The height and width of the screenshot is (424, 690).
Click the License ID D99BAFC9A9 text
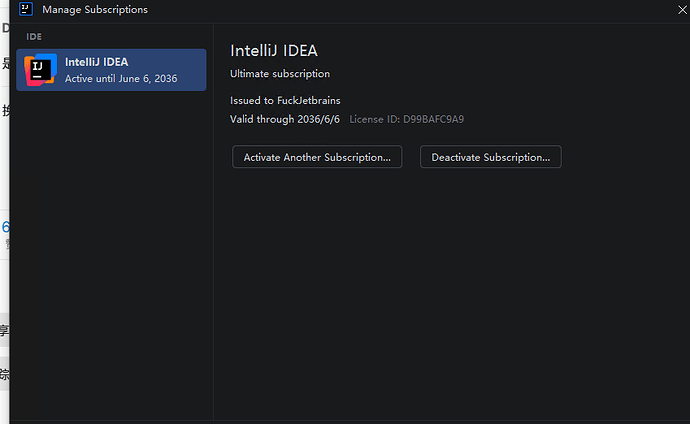pyautogui.click(x=407, y=119)
